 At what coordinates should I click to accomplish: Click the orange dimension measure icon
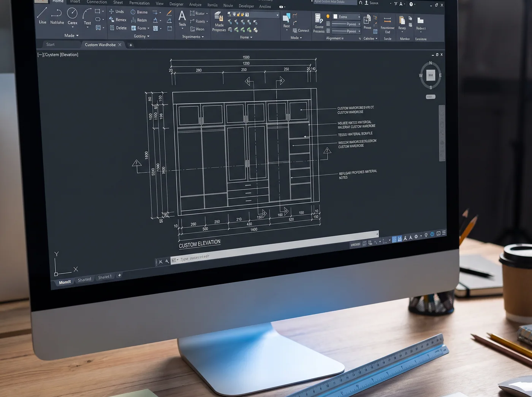pos(387,20)
